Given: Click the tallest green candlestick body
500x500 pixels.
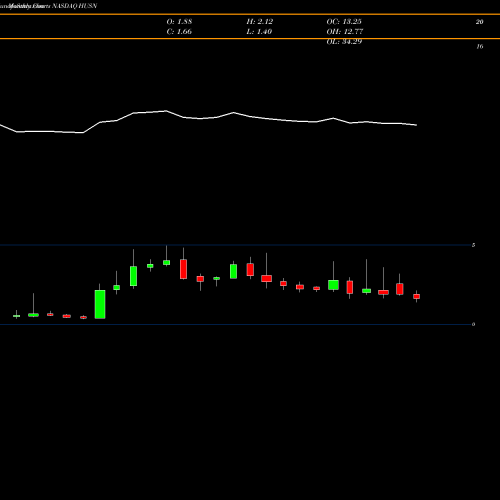Looking at the screenshot, I should coord(100,304).
